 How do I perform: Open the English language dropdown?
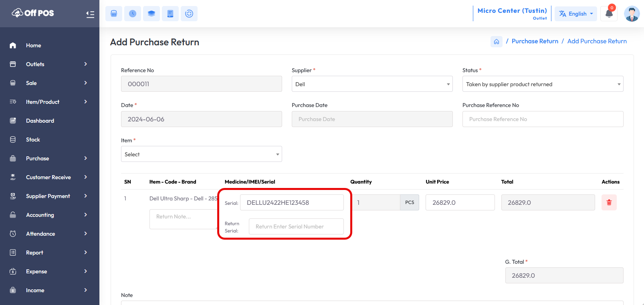pyautogui.click(x=576, y=14)
